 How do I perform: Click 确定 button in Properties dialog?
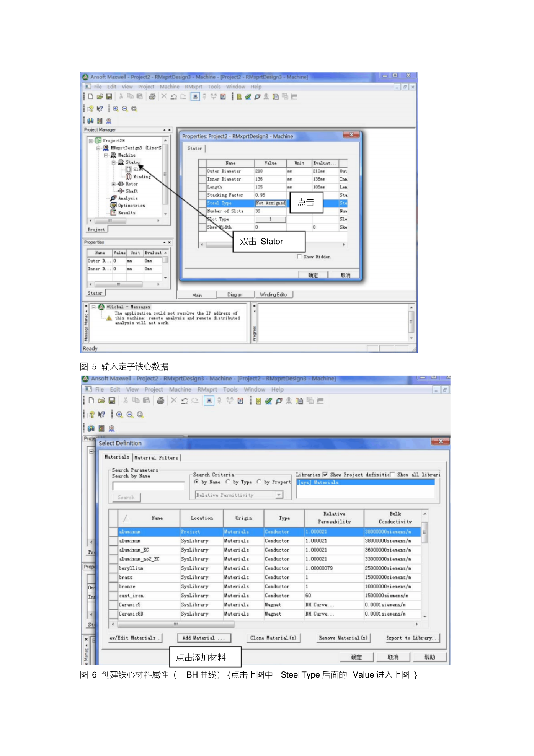313,274
